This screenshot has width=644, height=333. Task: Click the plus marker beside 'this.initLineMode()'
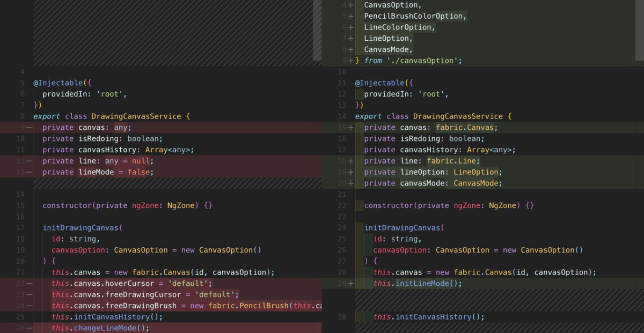(x=351, y=283)
